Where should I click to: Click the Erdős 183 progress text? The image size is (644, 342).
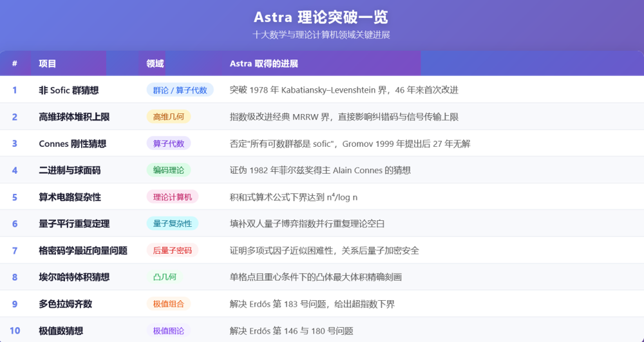pos(312,304)
